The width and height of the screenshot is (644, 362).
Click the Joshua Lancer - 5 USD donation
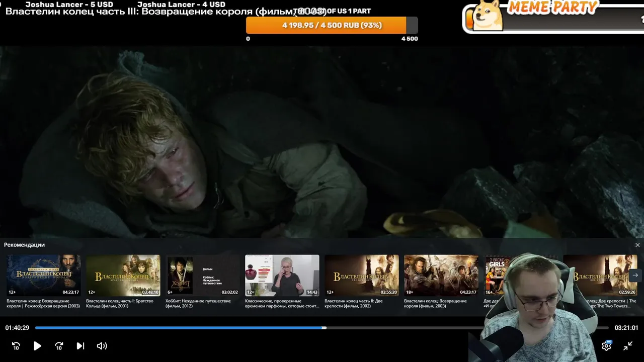click(69, 5)
